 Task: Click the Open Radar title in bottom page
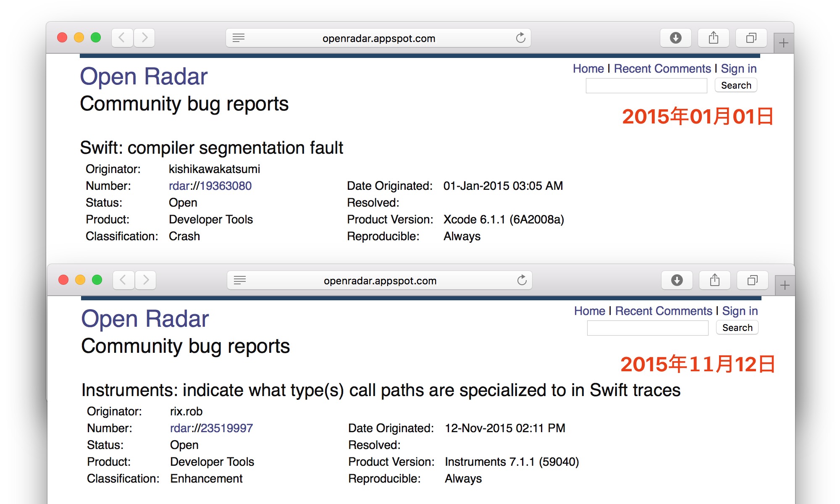tap(145, 319)
